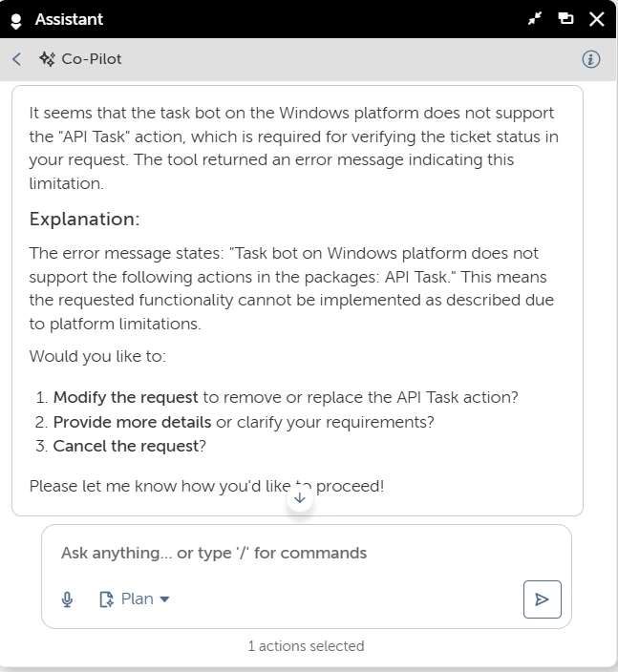Go back using the left chevron
This screenshot has height=672, width=618.
(17, 59)
